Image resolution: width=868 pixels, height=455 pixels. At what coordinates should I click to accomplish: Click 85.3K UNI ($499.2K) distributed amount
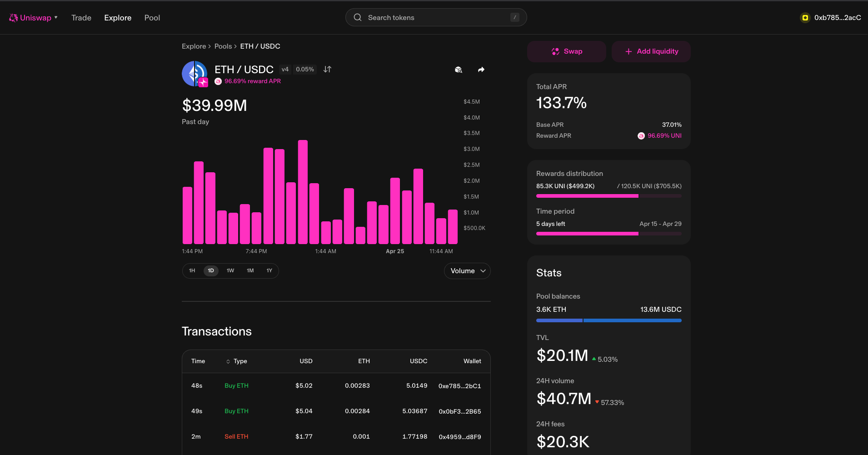pos(565,186)
